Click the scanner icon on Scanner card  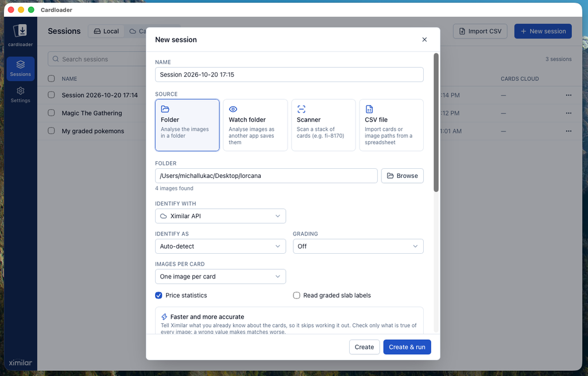click(301, 109)
